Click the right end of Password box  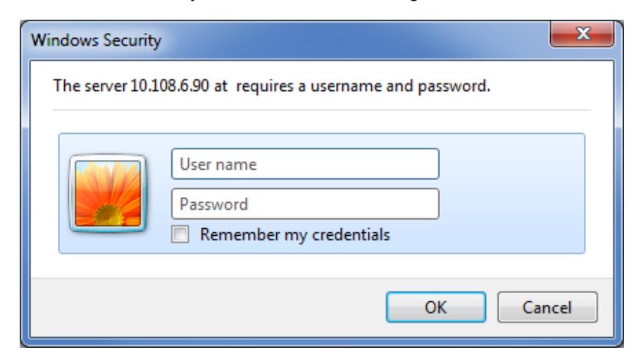pyautogui.click(x=425, y=204)
